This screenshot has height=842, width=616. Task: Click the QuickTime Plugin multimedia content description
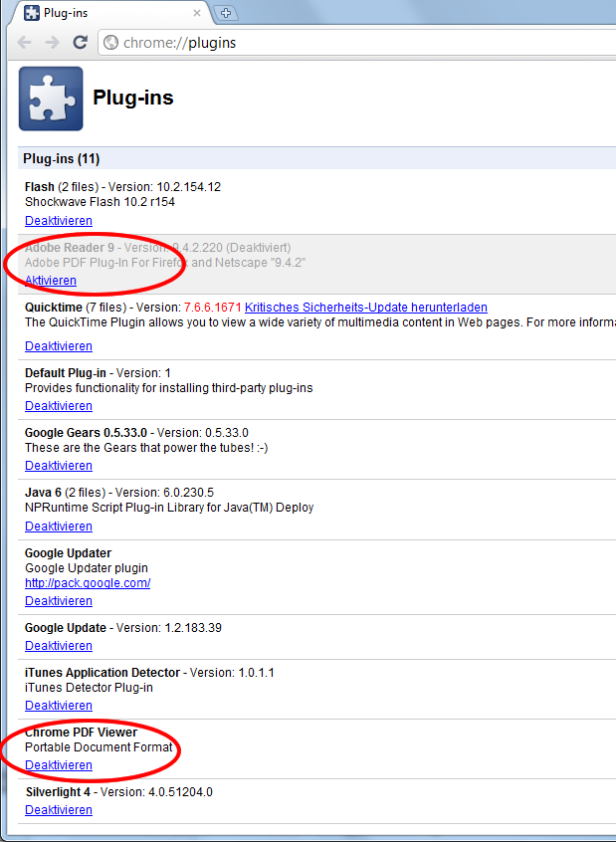click(320, 322)
